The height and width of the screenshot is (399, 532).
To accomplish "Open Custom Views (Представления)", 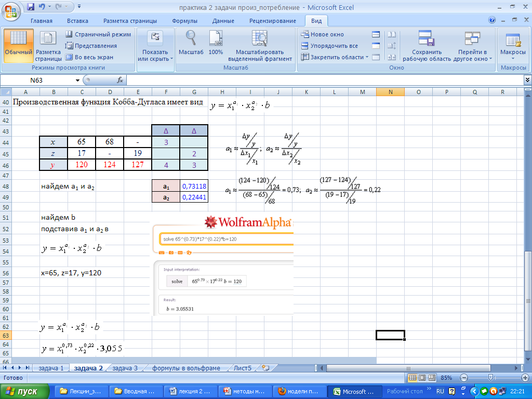I will click(91, 46).
